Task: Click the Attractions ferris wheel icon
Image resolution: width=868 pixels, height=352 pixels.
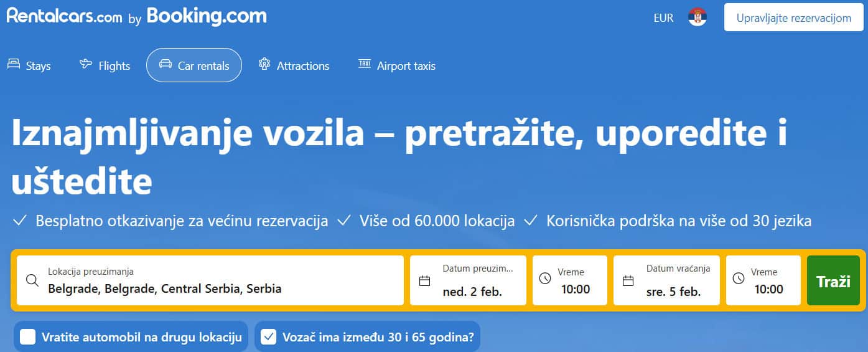Action: click(x=264, y=64)
